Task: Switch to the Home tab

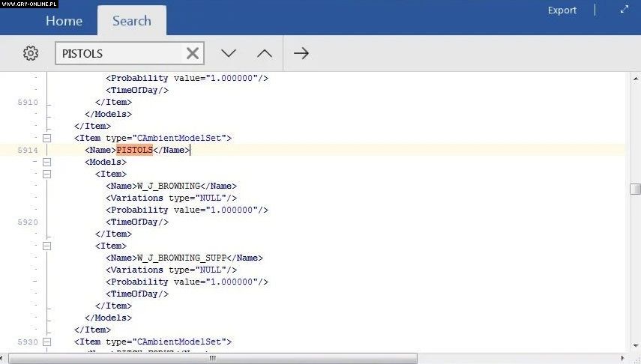Action: (x=64, y=21)
